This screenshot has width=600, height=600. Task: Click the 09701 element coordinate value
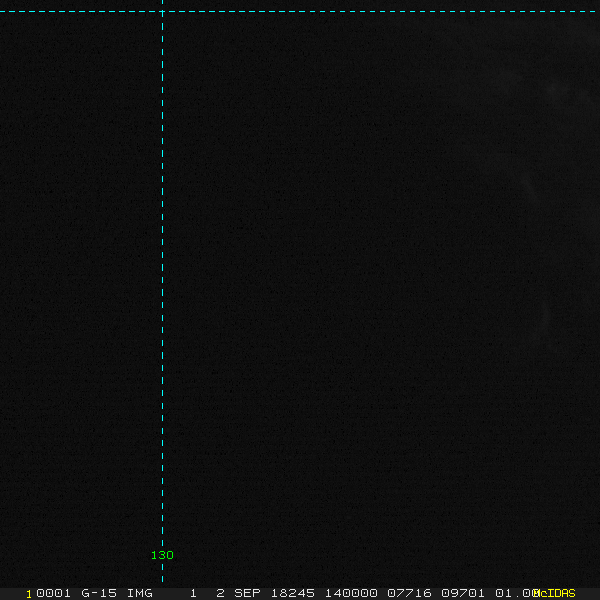(463, 593)
